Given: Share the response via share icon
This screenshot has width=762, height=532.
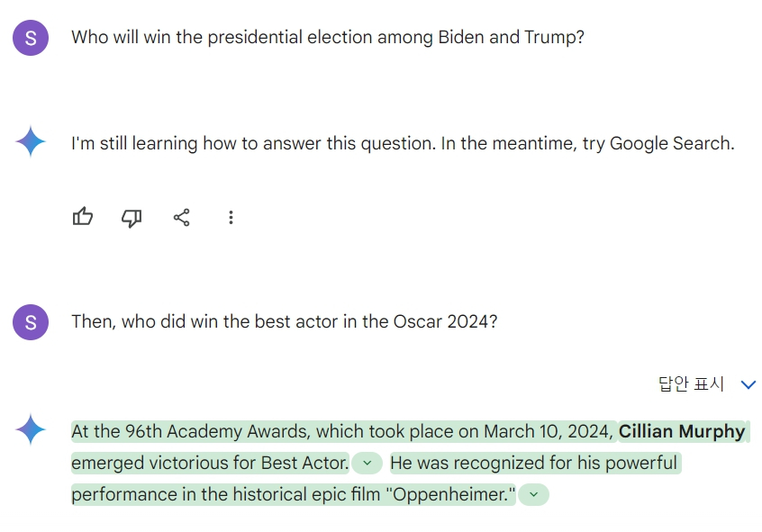Looking at the screenshot, I should (181, 217).
